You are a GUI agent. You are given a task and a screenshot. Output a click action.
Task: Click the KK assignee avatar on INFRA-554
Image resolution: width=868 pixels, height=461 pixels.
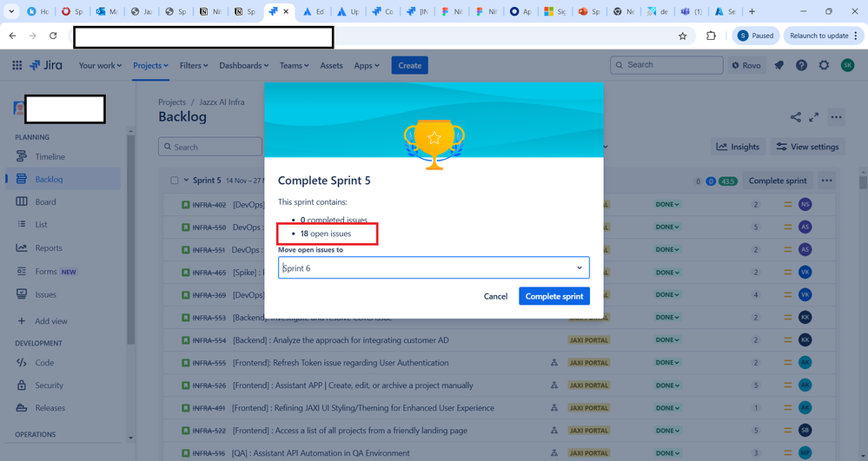pyautogui.click(x=805, y=339)
